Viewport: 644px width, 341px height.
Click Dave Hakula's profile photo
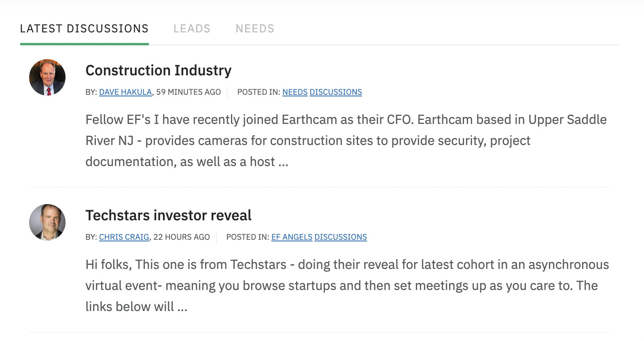click(x=47, y=77)
